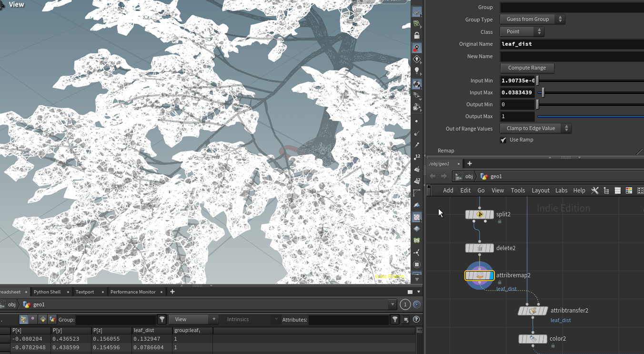Click the delete2 node
Image resolution: width=644 pixels, height=354 pixels.
(479, 248)
